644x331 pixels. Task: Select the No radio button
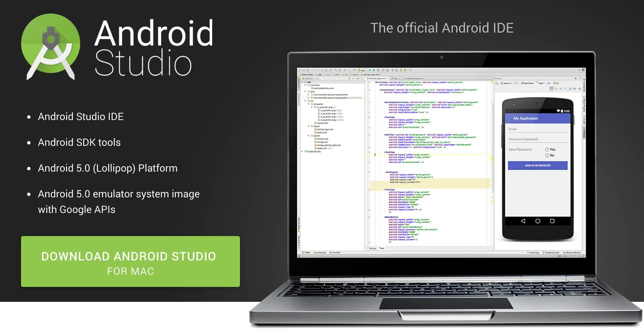547,155
